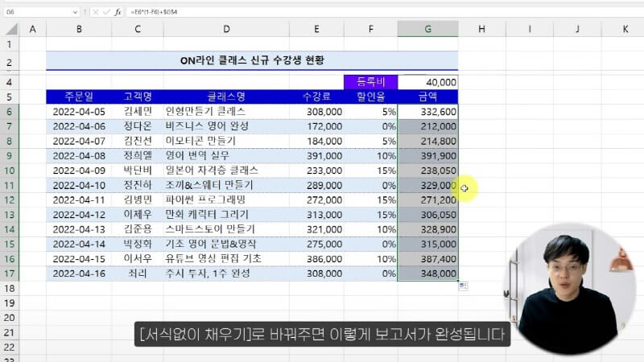Select column H header

pyautogui.click(x=481, y=29)
